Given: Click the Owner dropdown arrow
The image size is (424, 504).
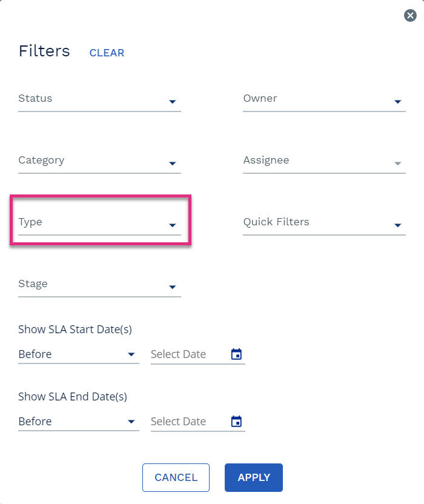Looking at the screenshot, I should [x=397, y=102].
